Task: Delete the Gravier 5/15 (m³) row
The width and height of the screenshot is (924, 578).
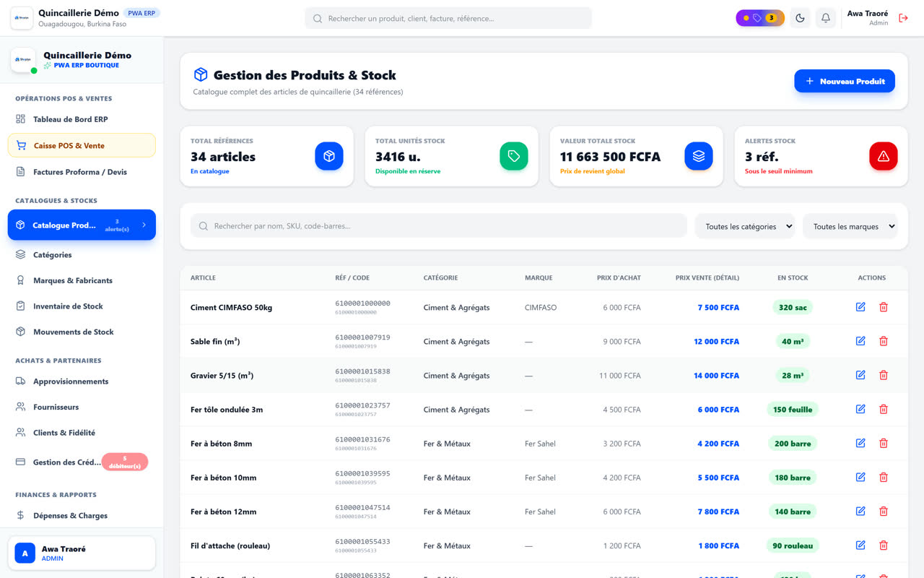Action: tap(884, 375)
